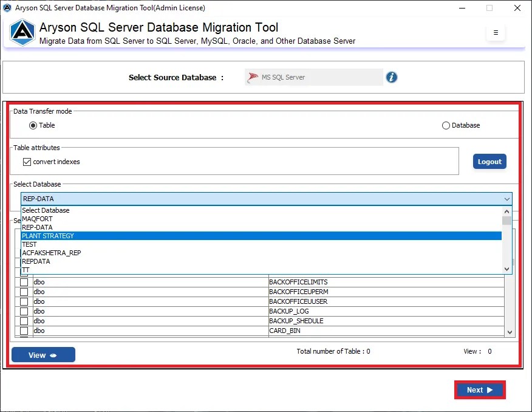Collapse the REP-DATA database dropdown arrow
Viewport: 532px width, 412px height.
tap(507, 199)
